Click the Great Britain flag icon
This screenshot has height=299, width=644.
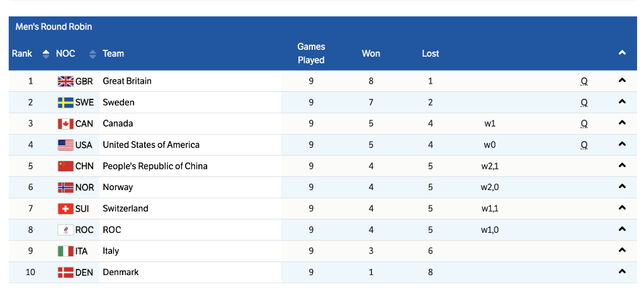tap(65, 81)
